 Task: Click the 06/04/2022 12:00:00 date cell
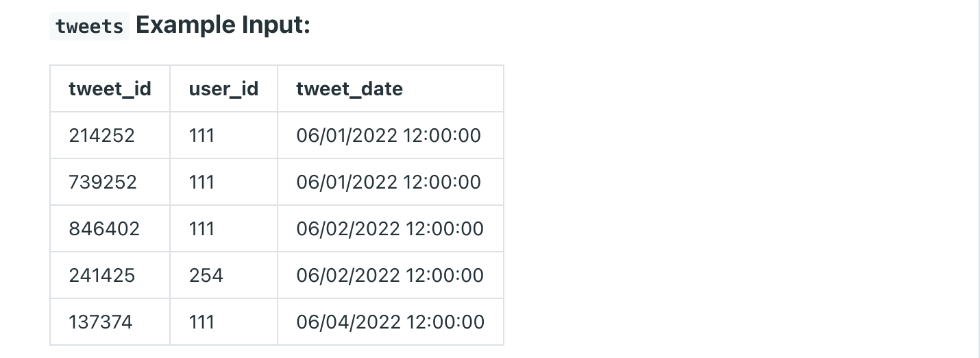pos(390,322)
